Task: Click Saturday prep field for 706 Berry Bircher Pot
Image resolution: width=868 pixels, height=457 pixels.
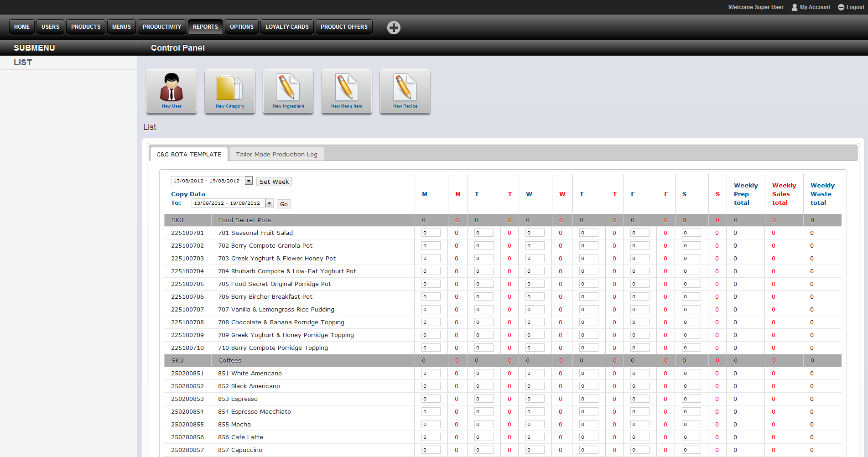Action: pos(691,296)
